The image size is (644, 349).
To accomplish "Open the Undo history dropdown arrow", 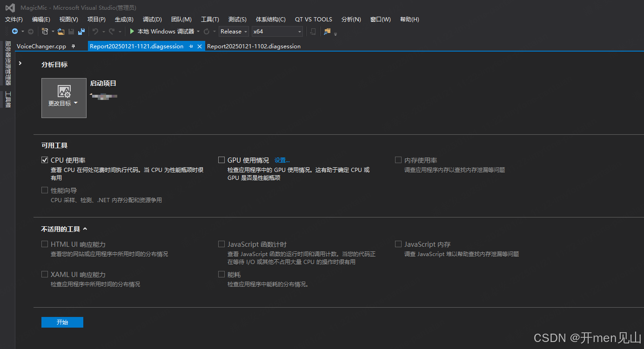I will 103,32.
